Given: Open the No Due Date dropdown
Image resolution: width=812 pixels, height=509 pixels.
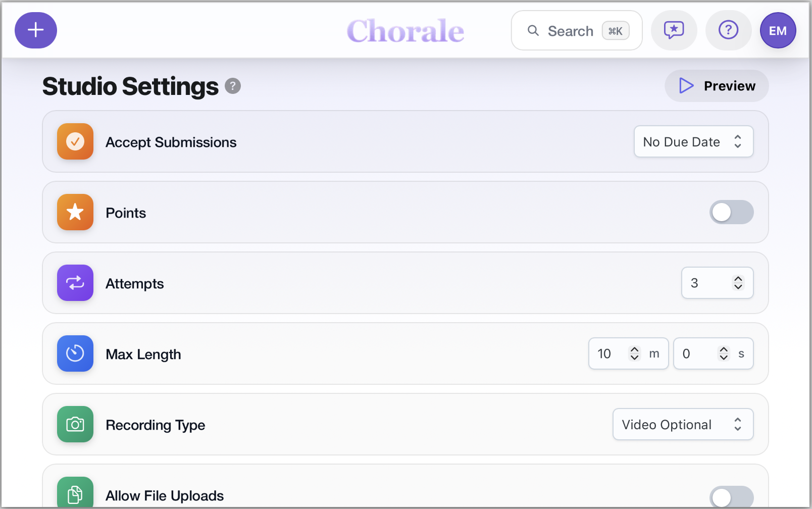Looking at the screenshot, I should (x=694, y=141).
